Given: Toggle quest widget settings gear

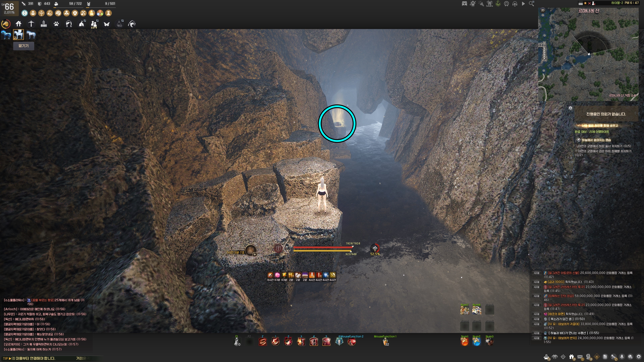Looking at the screenshot, I should coord(570,108).
